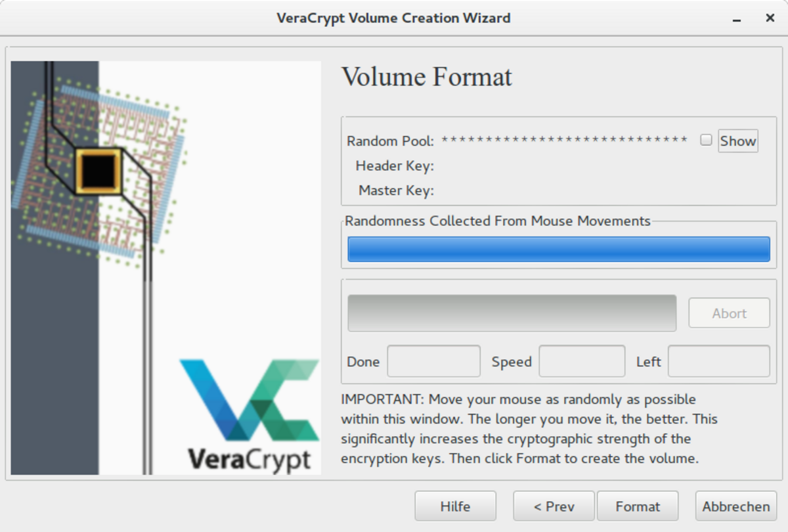Click the VeraCrypt VC logo icon
788x532 pixels.
[x=250, y=399]
